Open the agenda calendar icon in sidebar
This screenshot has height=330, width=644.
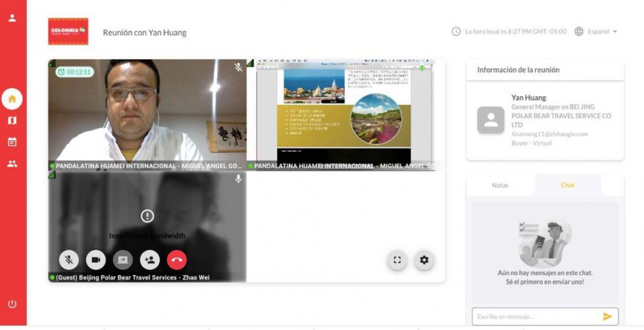pos(12,142)
